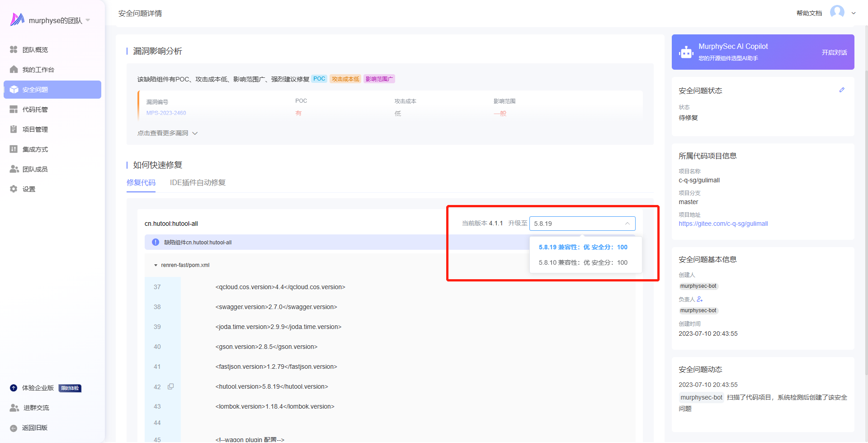Open 设置 from the sidebar
The height and width of the screenshot is (443, 868).
click(29, 189)
